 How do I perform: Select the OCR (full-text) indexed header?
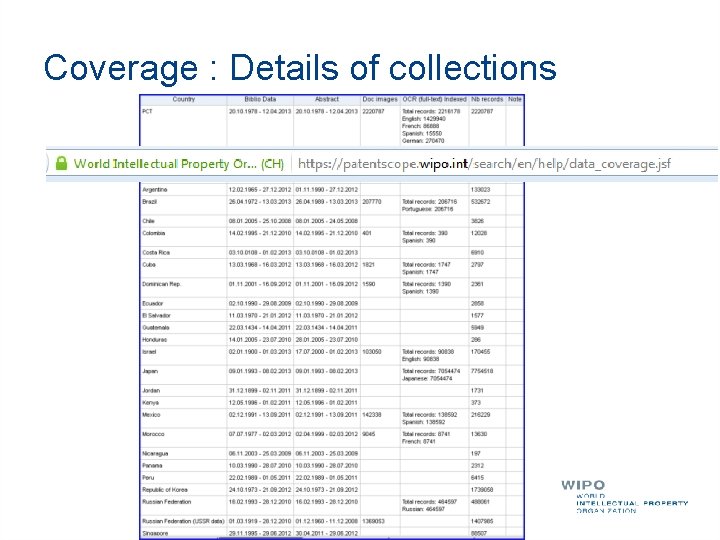click(434, 99)
